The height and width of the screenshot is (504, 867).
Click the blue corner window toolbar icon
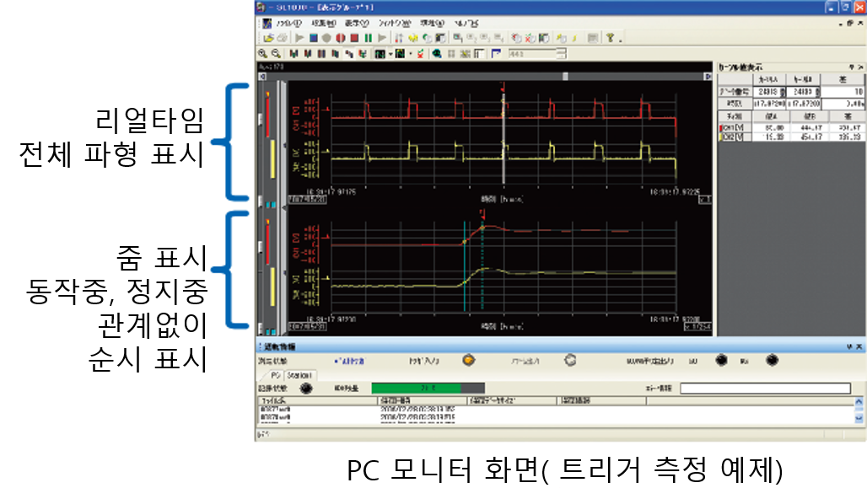496,54
